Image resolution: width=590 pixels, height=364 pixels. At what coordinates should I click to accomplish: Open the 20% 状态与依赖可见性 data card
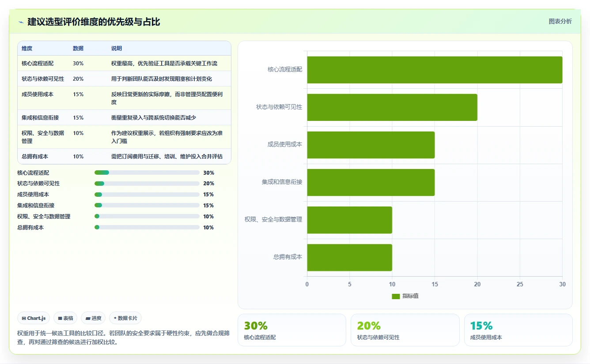click(405, 330)
